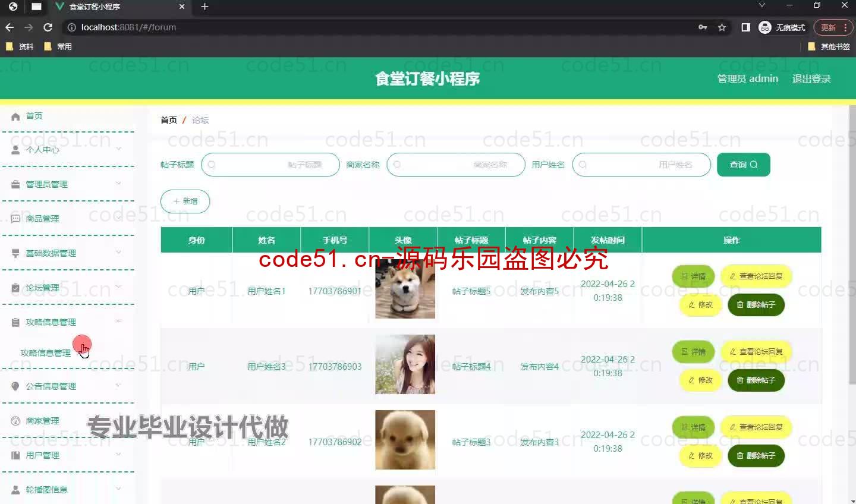The width and height of the screenshot is (856, 504).
Task: Expand 轮播图信息 menu chevron
Action: click(x=118, y=489)
